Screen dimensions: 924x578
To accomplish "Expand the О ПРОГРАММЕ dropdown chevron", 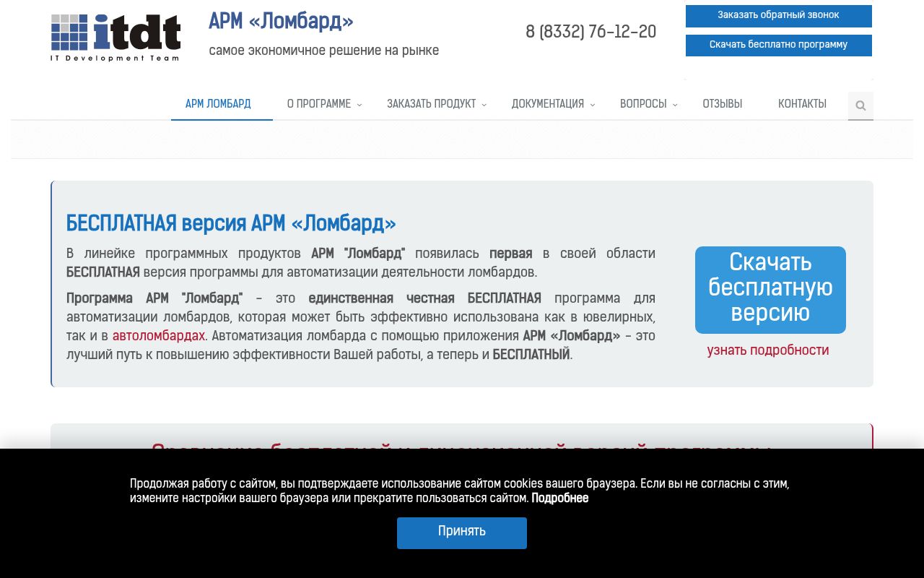I will click(x=359, y=105).
